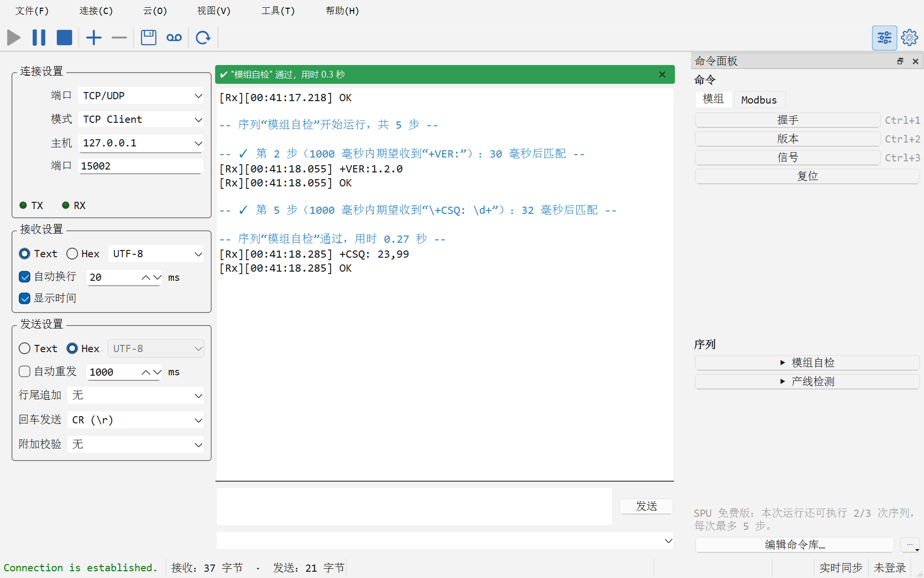This screenshot has width=924, height=578.
Task: Increase the auto-newline ms value
Action: [146, 277]
